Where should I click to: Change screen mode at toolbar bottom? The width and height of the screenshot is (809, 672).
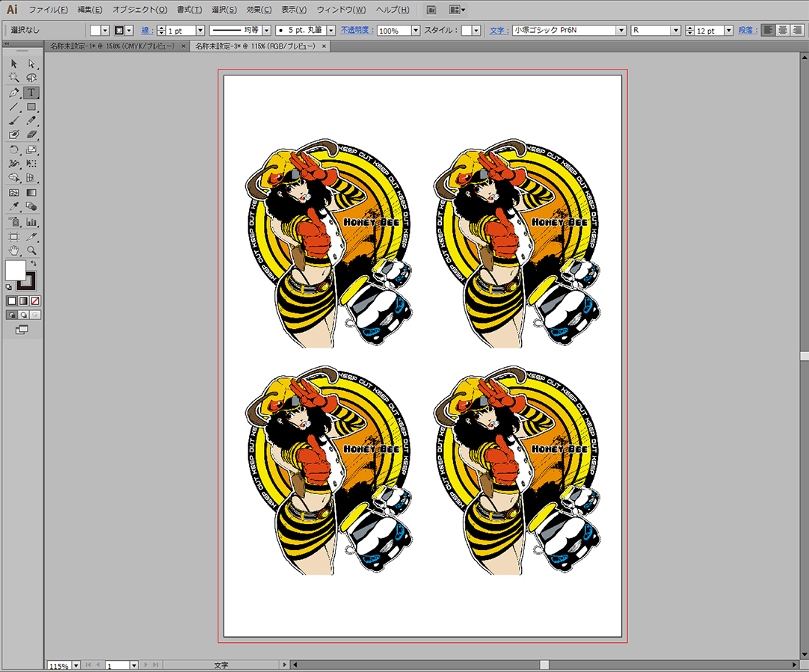22,330
